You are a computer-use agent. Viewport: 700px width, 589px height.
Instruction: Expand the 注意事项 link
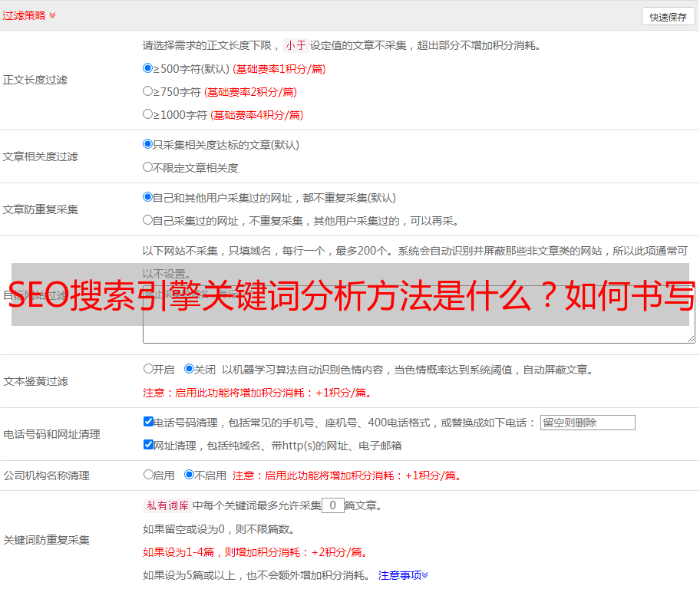[x=403, y=575]
